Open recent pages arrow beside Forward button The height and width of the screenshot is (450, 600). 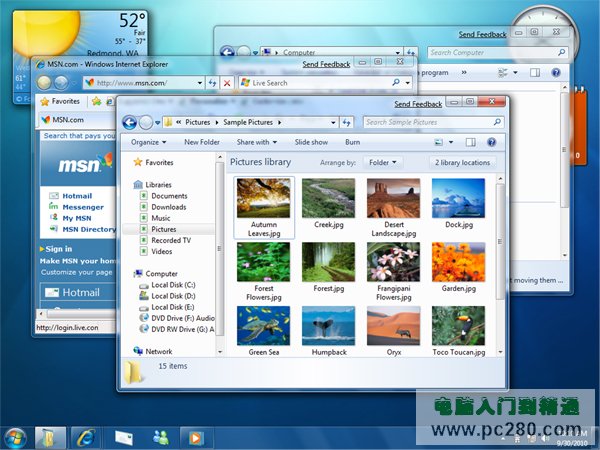click(x=157, y=123)
